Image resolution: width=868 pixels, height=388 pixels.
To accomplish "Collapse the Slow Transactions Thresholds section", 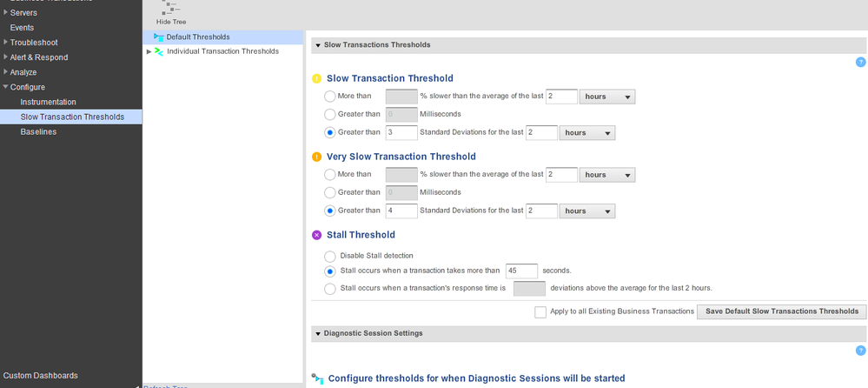I will 318,45.
